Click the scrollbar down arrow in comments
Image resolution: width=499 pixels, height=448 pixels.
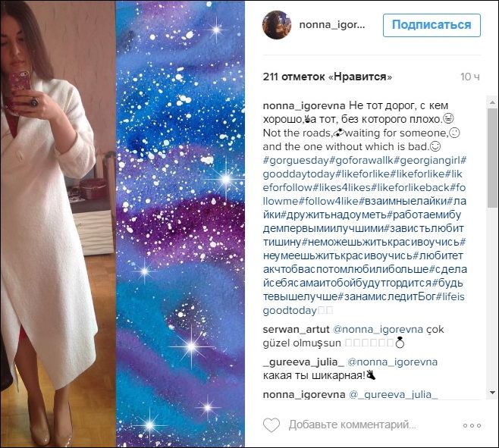point(492,393)
